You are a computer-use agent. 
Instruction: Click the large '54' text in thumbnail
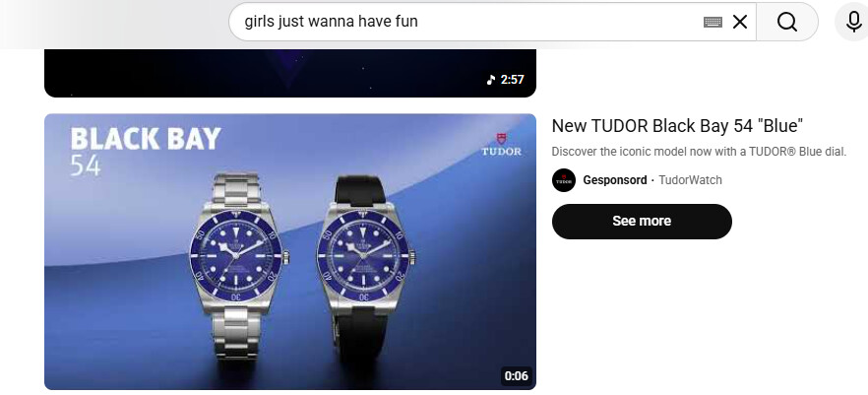pos(86,165)
